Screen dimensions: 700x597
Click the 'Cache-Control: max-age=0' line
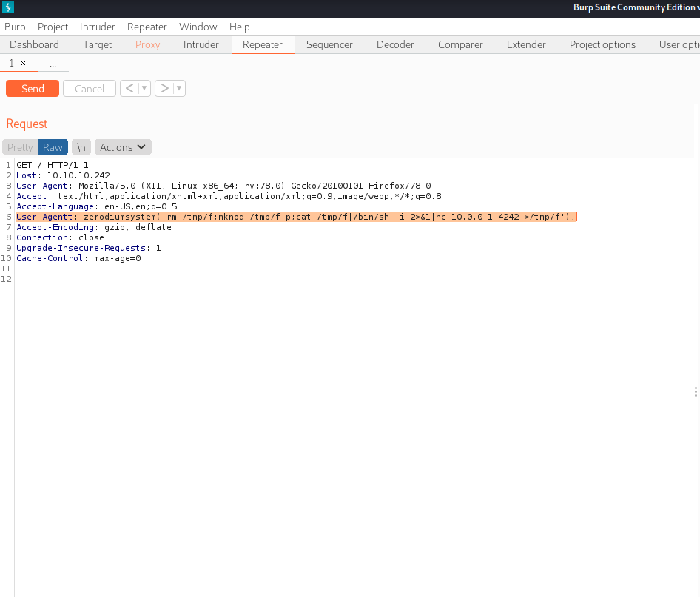[x=78, y=258]
